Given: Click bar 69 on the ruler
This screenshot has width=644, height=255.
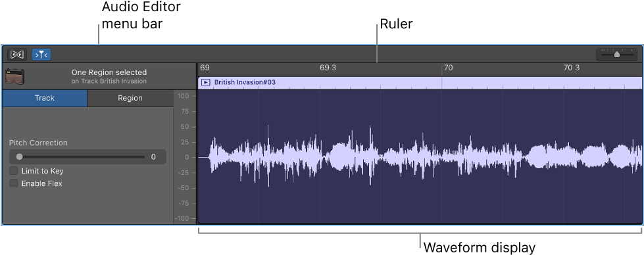Looking at the screenshot, I should click(205, 68).
